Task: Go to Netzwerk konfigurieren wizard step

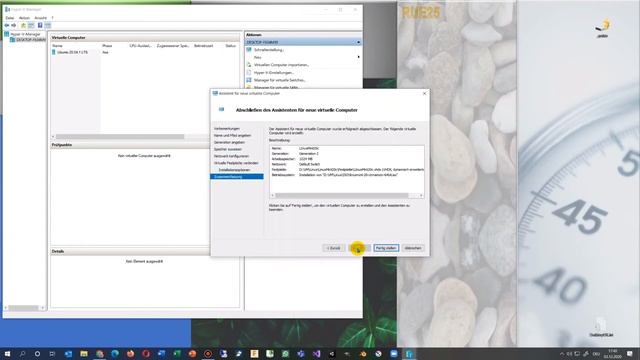Action: click(231, 156)
